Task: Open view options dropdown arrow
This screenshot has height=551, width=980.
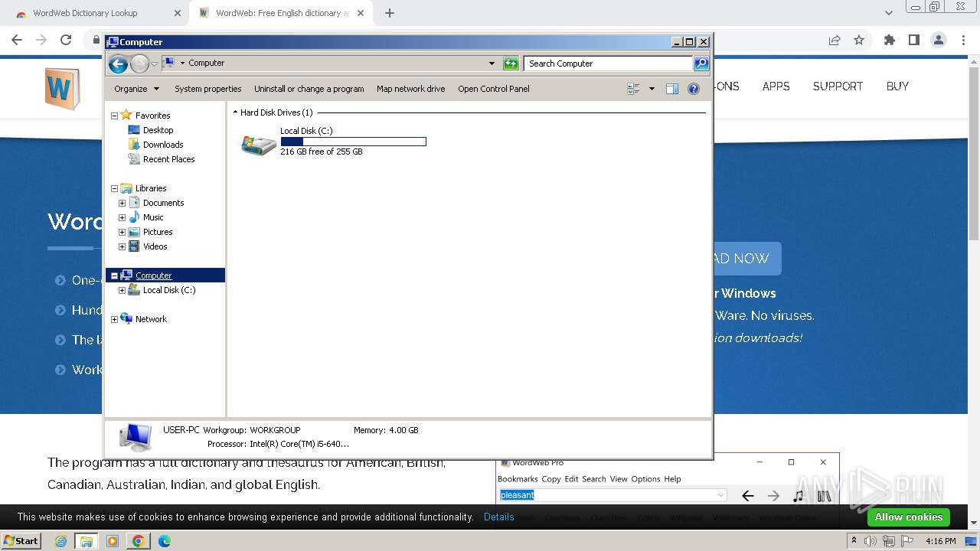Action: (652, 89)
